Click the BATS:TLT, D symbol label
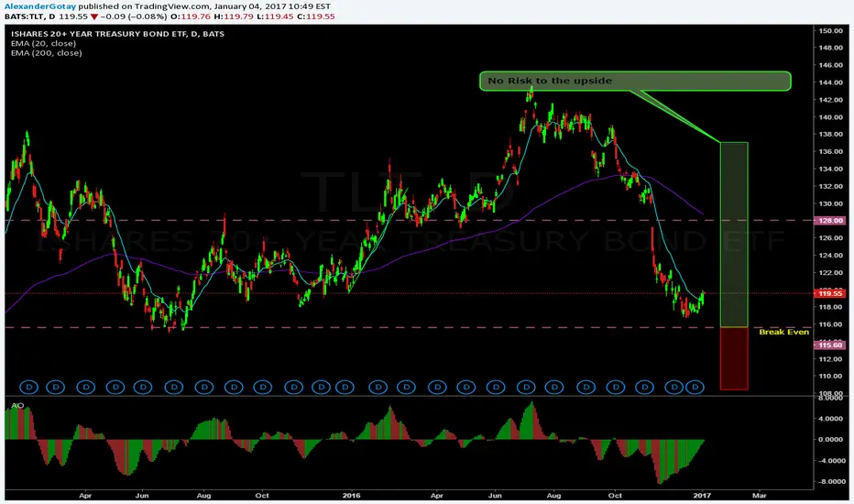 30,16
